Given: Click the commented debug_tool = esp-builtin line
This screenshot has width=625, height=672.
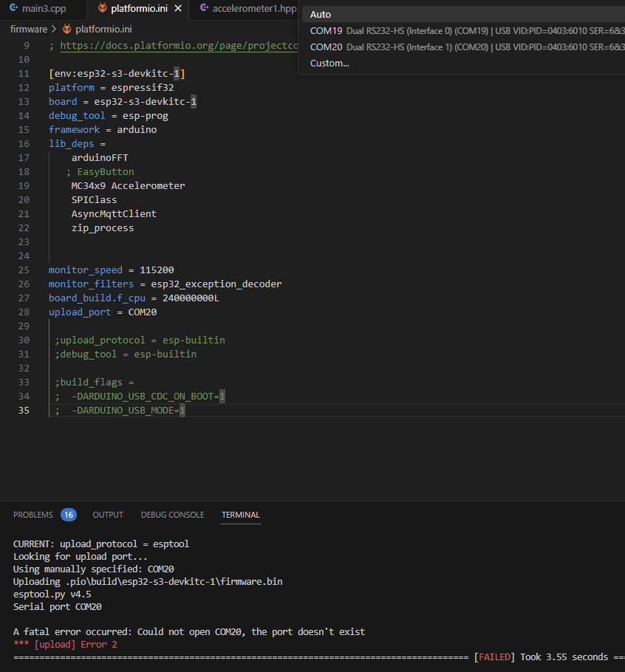Looking at the screenshot, I should (x=126, y=354).
